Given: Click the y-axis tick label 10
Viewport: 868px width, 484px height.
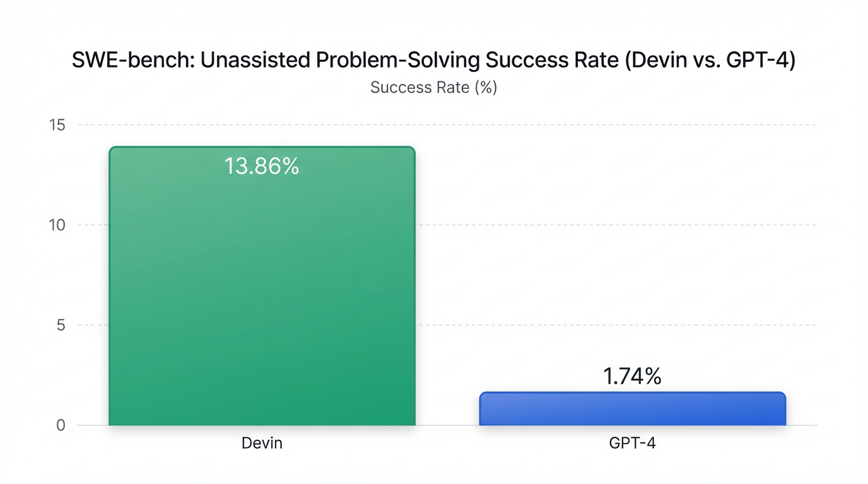Looking at the screenshot, I should click(57, 225).
